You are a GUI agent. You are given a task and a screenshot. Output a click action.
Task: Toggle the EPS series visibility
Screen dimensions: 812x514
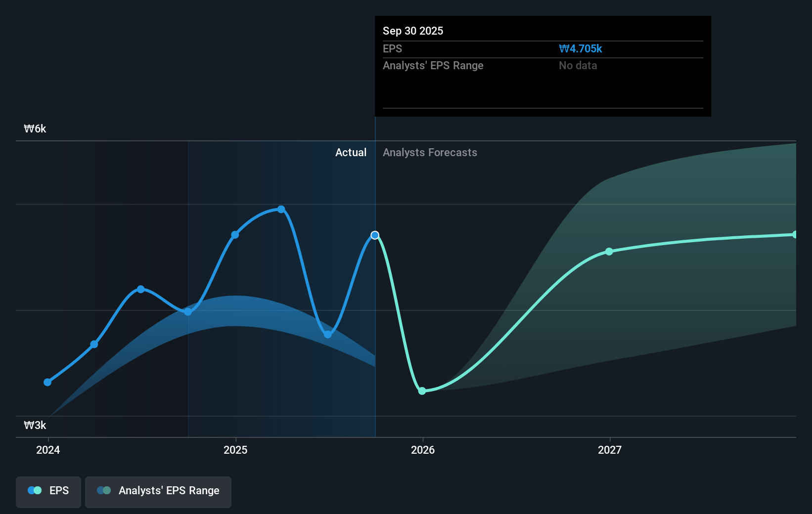click(x=48, y=490)
